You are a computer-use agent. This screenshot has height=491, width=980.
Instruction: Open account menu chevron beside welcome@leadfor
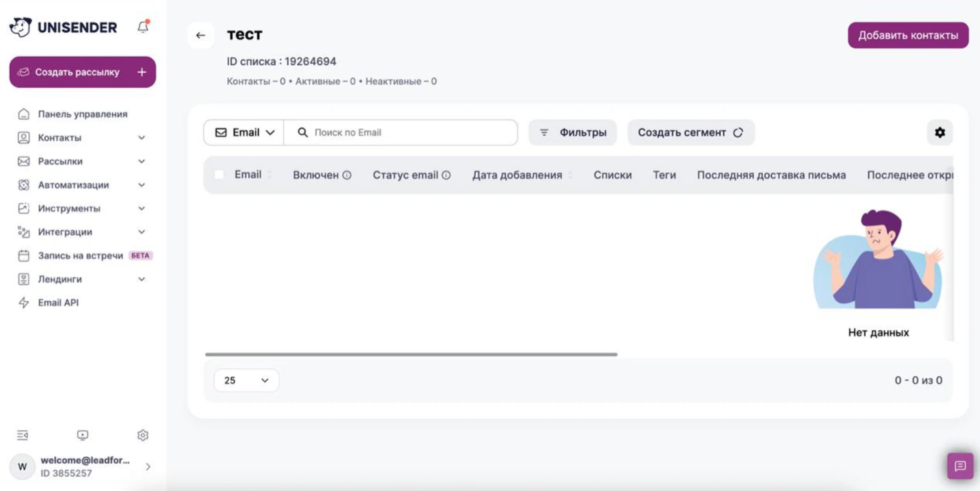(x=148, y=466)
